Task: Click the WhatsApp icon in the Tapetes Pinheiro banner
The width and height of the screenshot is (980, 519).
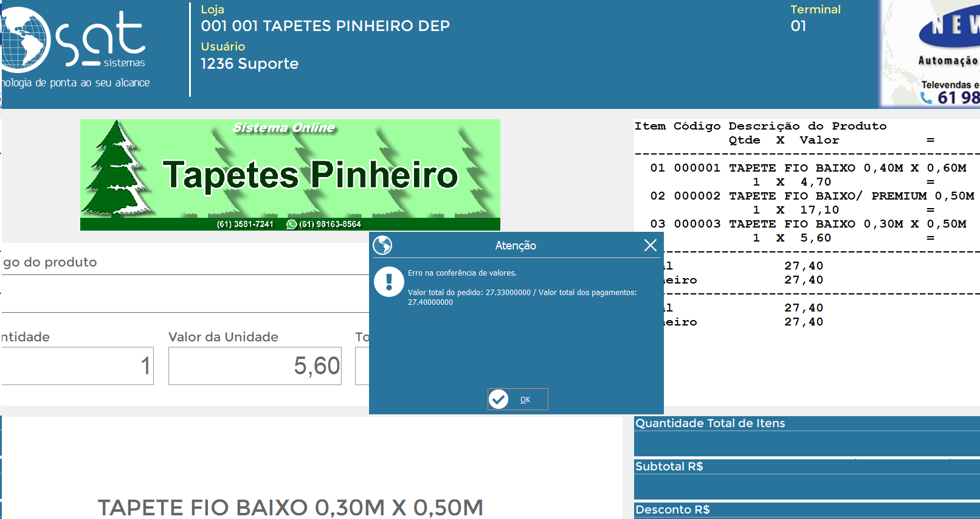Action: pyautogui.click(x=292, y=225)
